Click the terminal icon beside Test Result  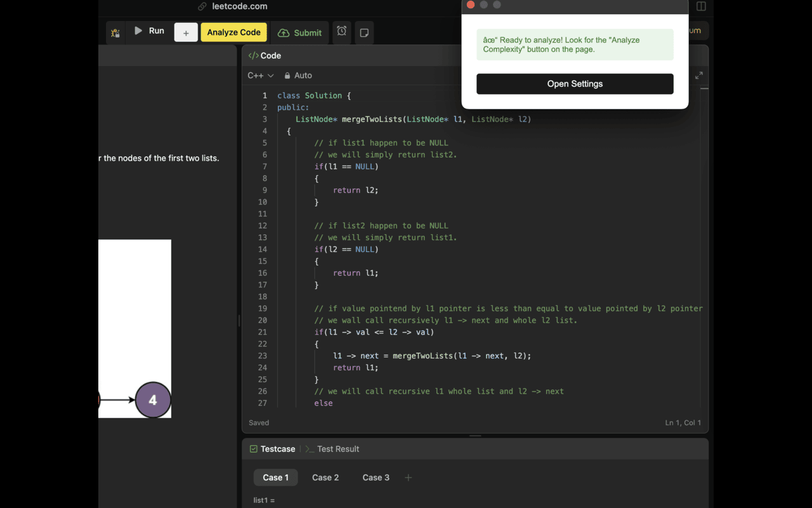tap(308, 449)
